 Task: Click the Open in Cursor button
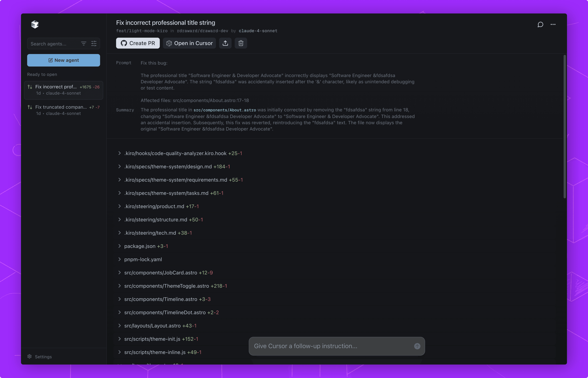(x=189, y=43)
